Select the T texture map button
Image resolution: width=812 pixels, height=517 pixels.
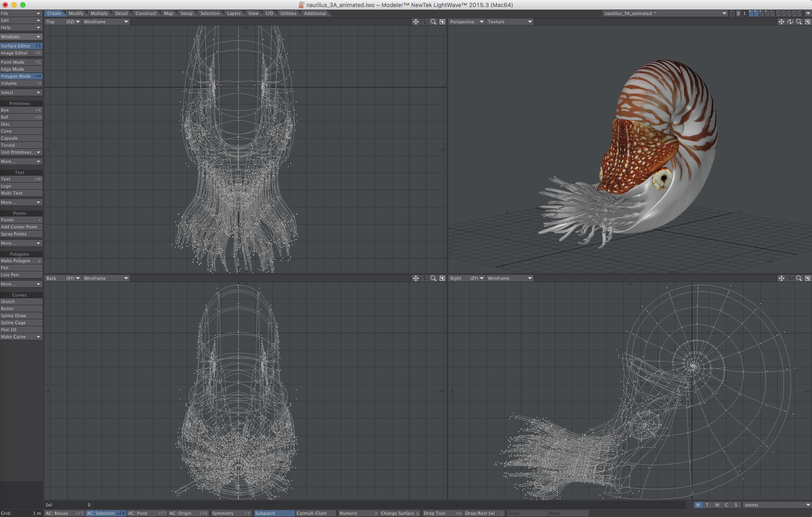click(x=707, y=505)
